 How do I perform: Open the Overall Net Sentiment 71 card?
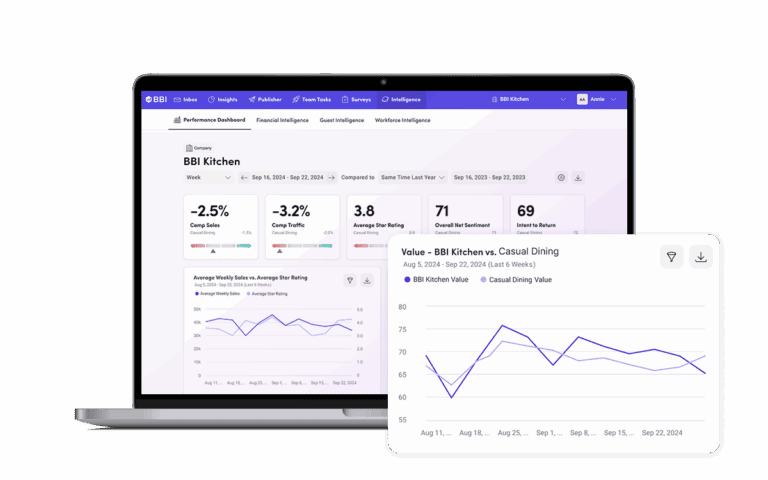(466, 214)
